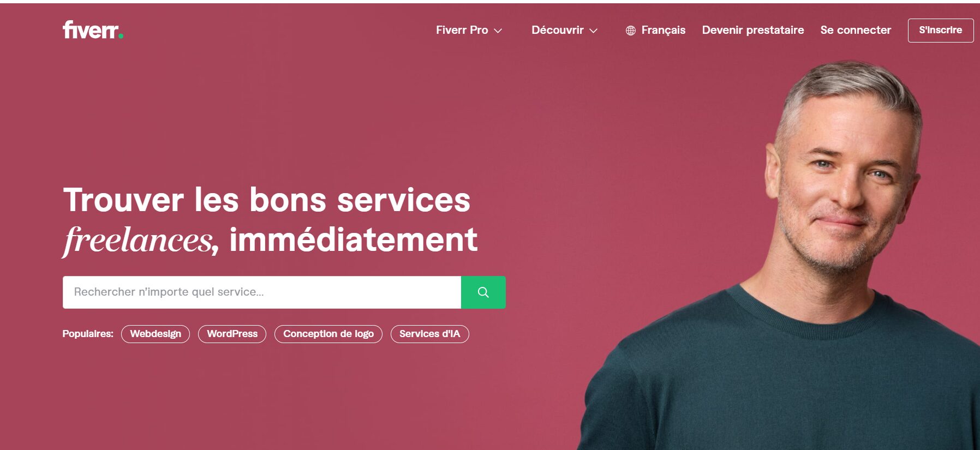Select the Webdesign popular tag
980x450 pixels.
[156, 334]
